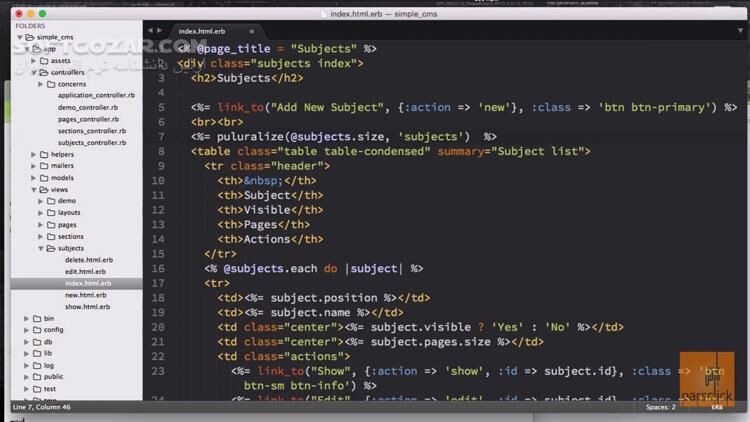Click line number 16 in gutter
This screenshot has height=422, width=750.
click(158, 268)
